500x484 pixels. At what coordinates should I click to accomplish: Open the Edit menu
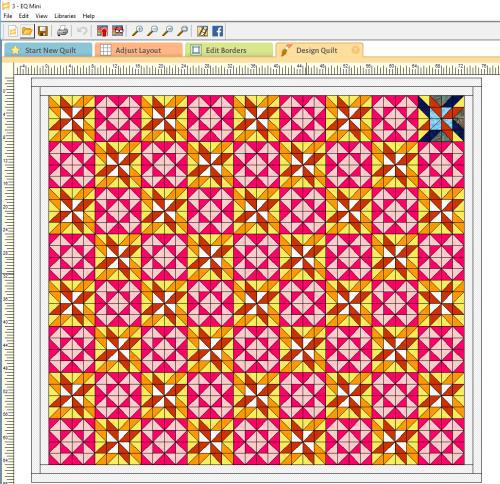pyautogui.click(x=23, y=16)
